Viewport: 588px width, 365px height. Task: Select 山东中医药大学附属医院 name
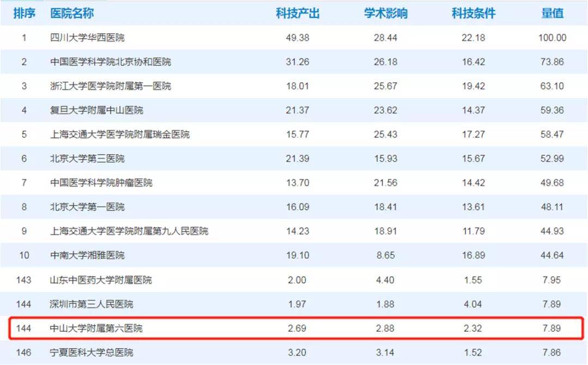pyautogui.click(x=101, y=280)
